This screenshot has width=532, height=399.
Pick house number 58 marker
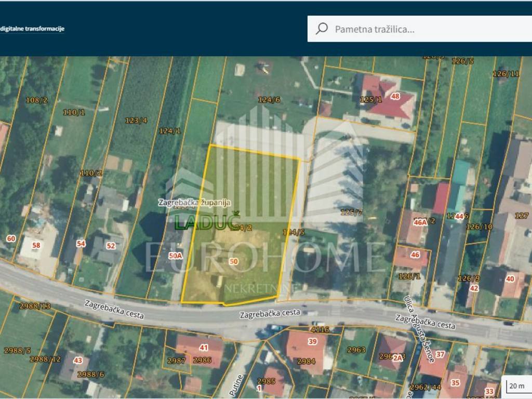pyautogui.click(x=36, y=245)
